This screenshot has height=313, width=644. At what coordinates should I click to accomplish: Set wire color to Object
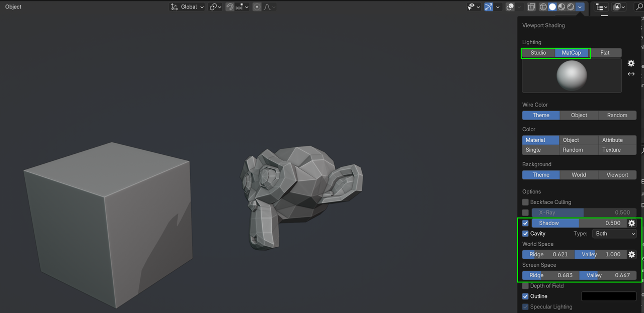pyautogui.click(x=579, y=115)
